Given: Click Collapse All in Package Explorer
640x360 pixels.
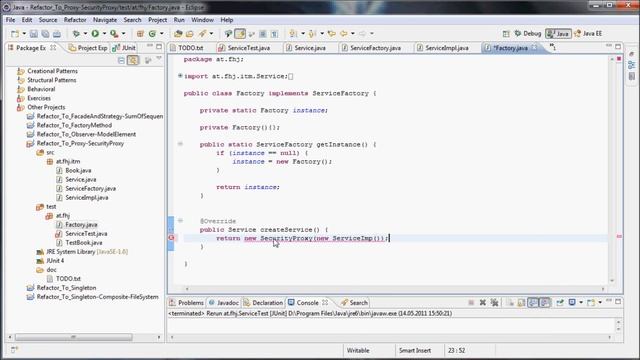Looking at the screenshot, I should point(121,60).
